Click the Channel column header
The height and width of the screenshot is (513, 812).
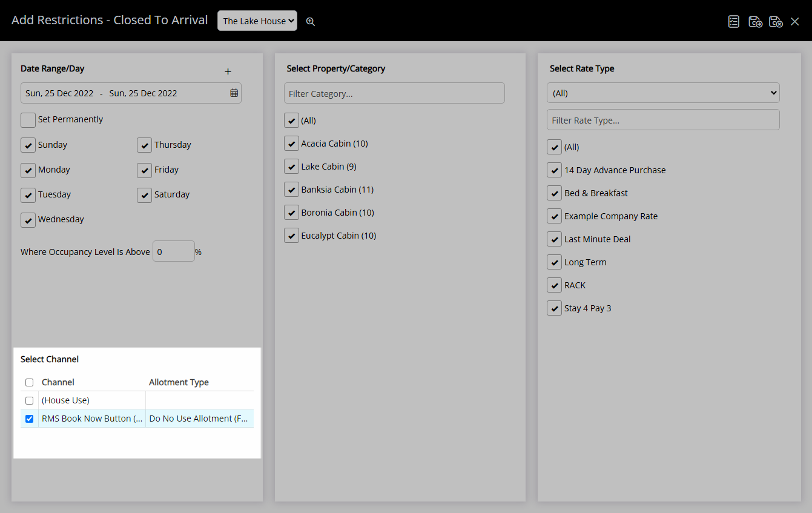58,382
